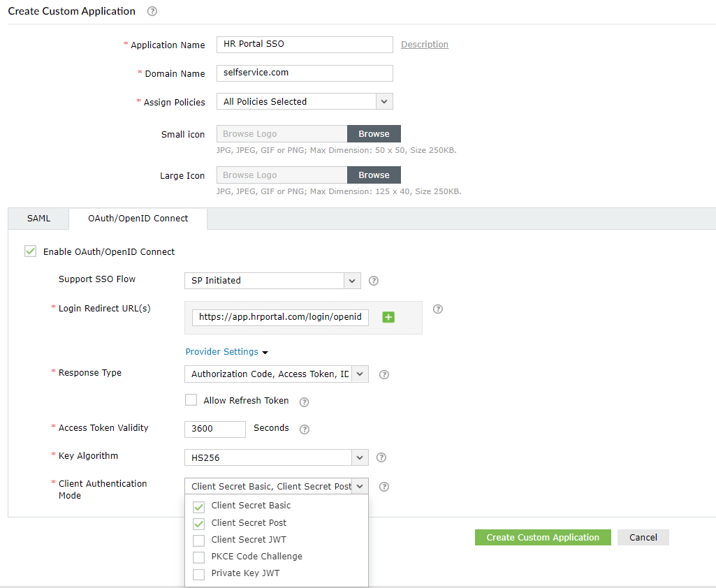Click inside the Access Token Validity field
Screen dimensions: 716x588
point(214,429)
